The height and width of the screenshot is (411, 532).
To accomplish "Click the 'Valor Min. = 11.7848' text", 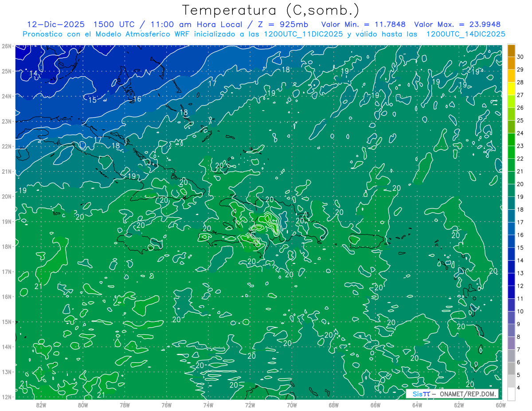I will 363,24.
